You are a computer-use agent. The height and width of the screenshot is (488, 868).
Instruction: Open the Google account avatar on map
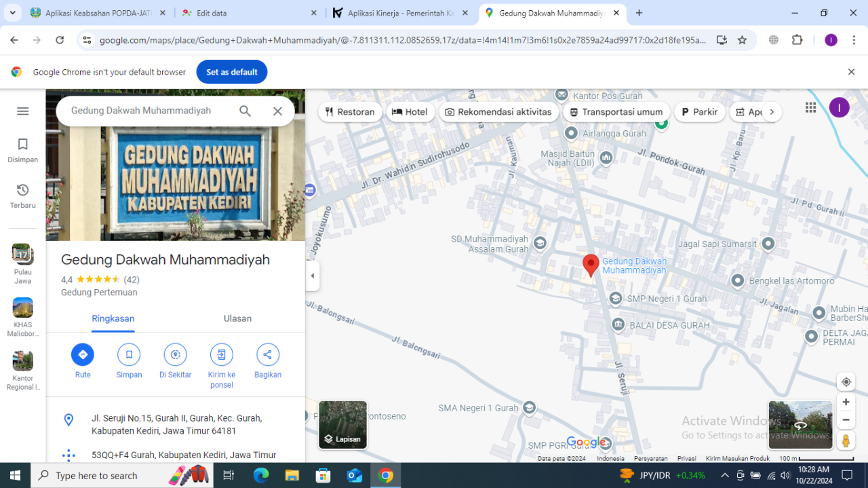point(840,107)
